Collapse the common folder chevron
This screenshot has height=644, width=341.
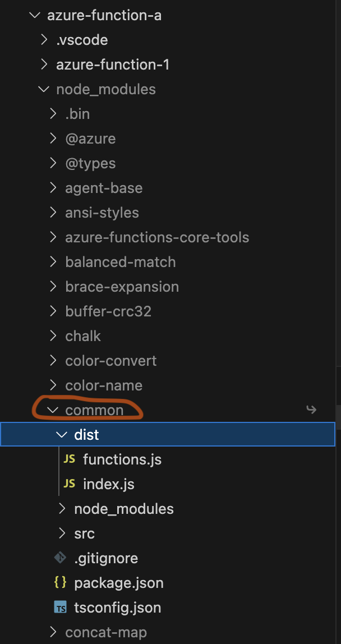[53, 410]
